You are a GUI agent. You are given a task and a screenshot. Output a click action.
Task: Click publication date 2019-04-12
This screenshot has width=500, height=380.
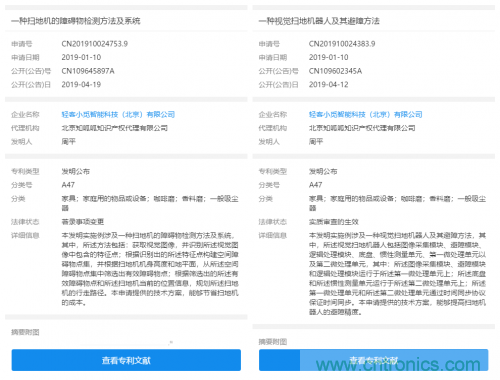click(328, 85)
